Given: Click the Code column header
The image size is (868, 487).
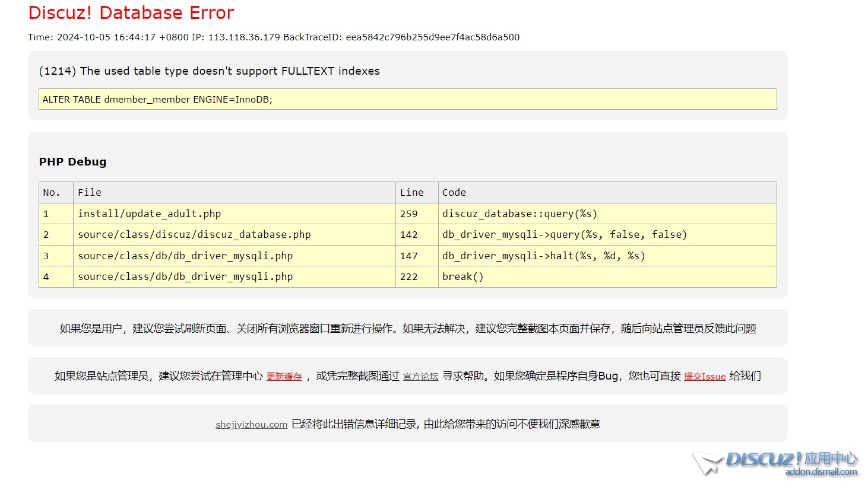Looking at the screenshot, I should (454, 193).
